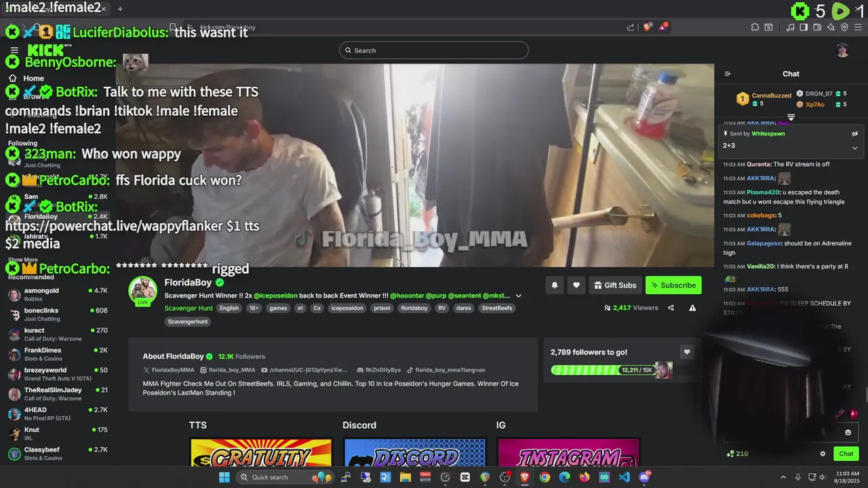This screenshot has width=868, height=488.
Task: Collapse the chat panel with the arrow icon
Action: [728, 74]
